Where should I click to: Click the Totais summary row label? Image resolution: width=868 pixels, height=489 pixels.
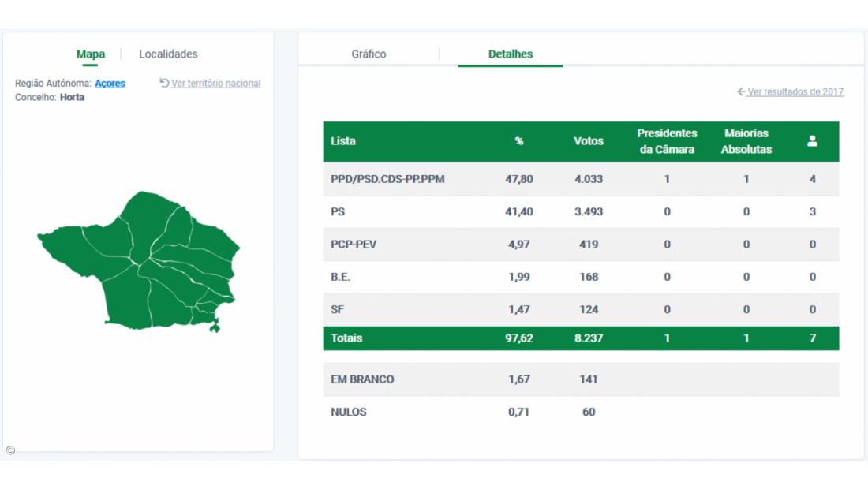click(346, 338)
